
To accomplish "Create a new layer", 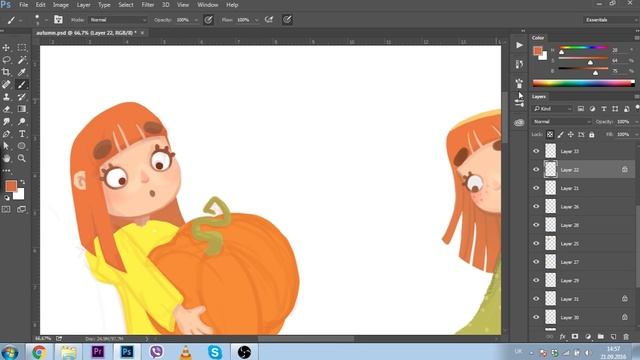I will 613,337.
